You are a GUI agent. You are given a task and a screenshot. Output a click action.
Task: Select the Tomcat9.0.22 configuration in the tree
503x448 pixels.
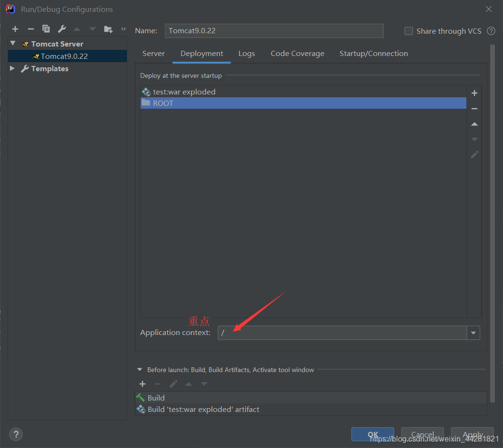(67, 56)
